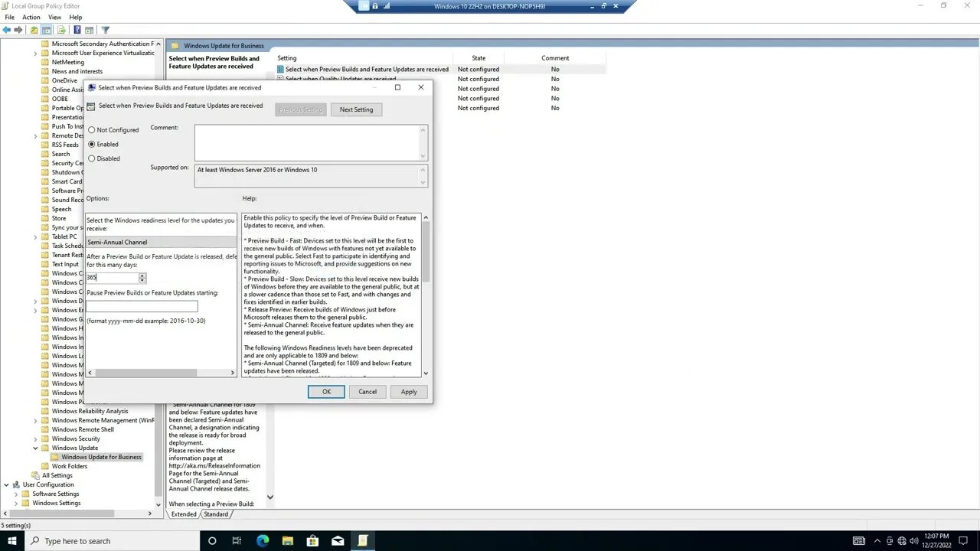Screen dimensions: 980x551
Task: Toggle Show/Hide Action Pane toolbar icon
Action: click(x=89, y=30)
